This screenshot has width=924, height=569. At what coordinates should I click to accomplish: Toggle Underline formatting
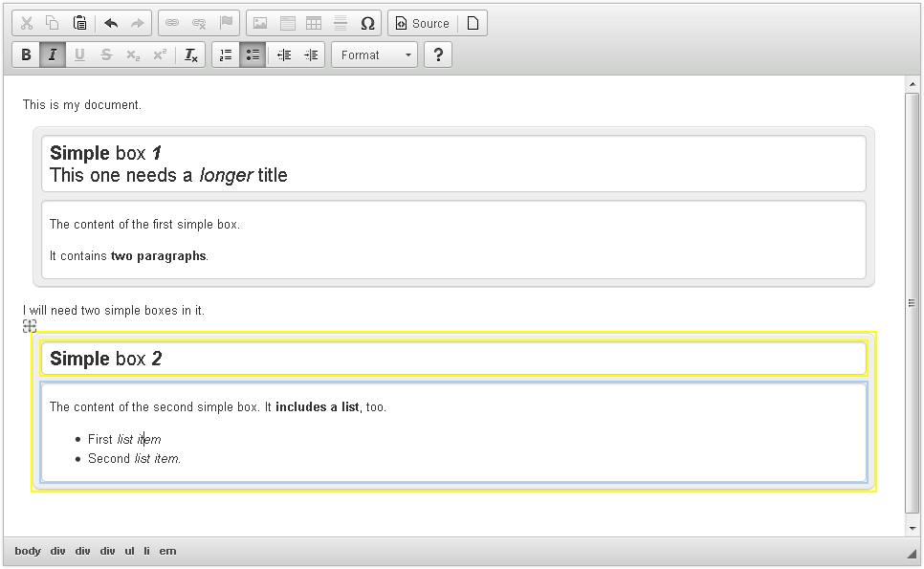coord(79,55)
